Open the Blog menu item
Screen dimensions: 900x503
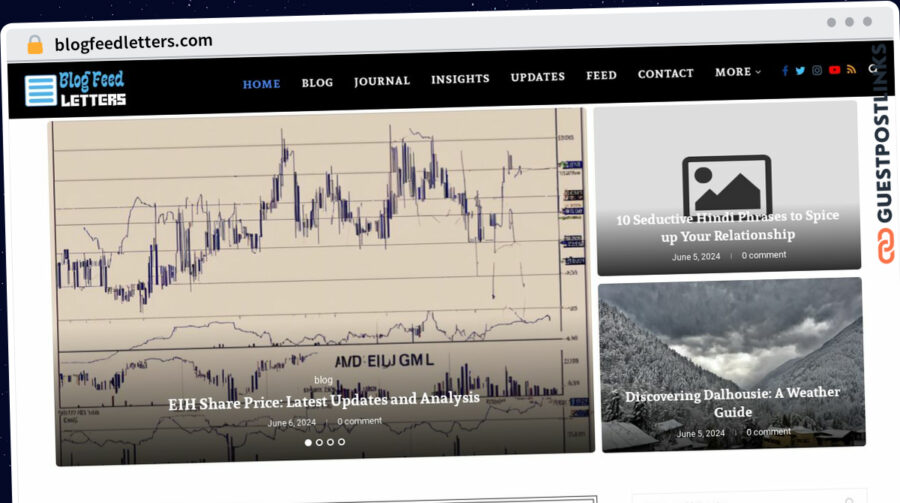tap(317, 83)
